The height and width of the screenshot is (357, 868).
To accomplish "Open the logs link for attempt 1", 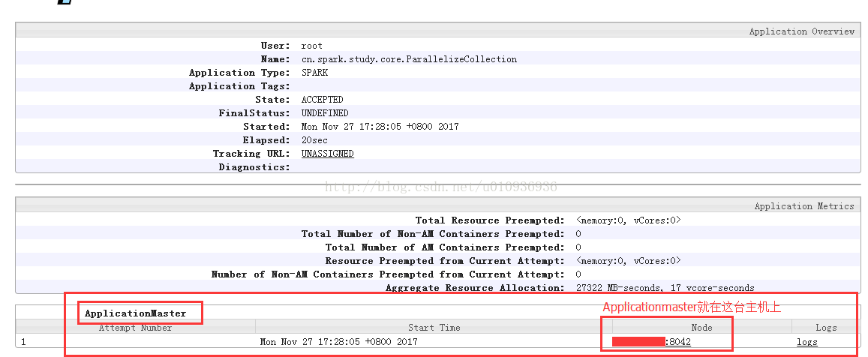I will click(807, 342).
